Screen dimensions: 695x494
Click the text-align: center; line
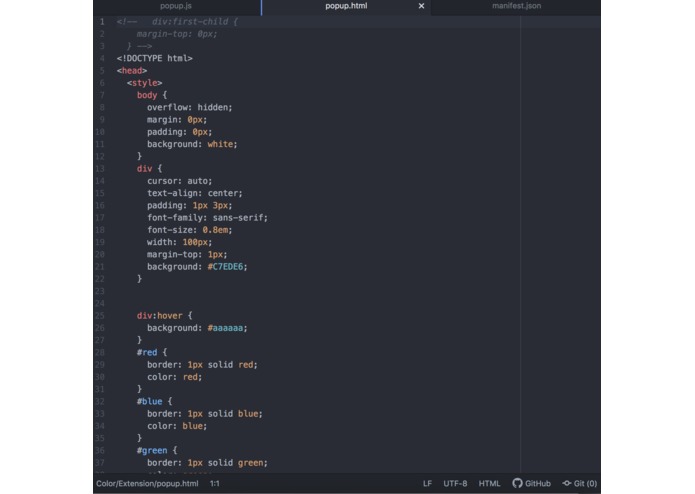pyautogui.click(x=195, y=193)
